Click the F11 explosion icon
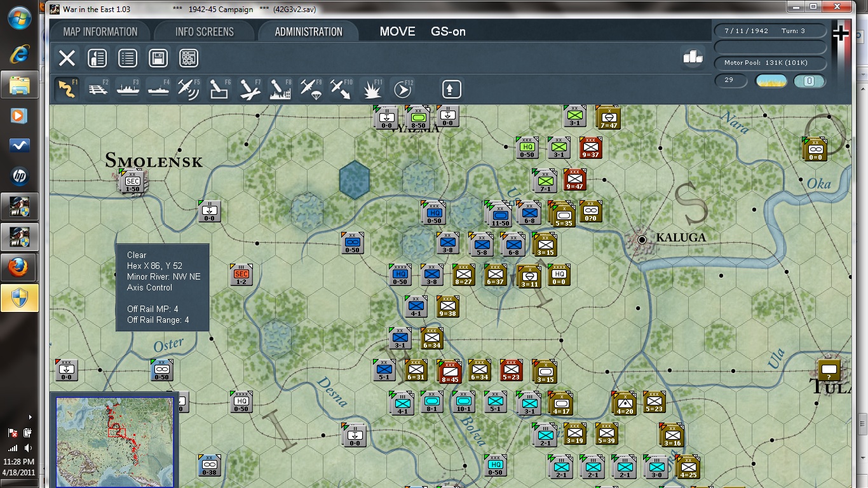868x488 pixels. (372, 89)
